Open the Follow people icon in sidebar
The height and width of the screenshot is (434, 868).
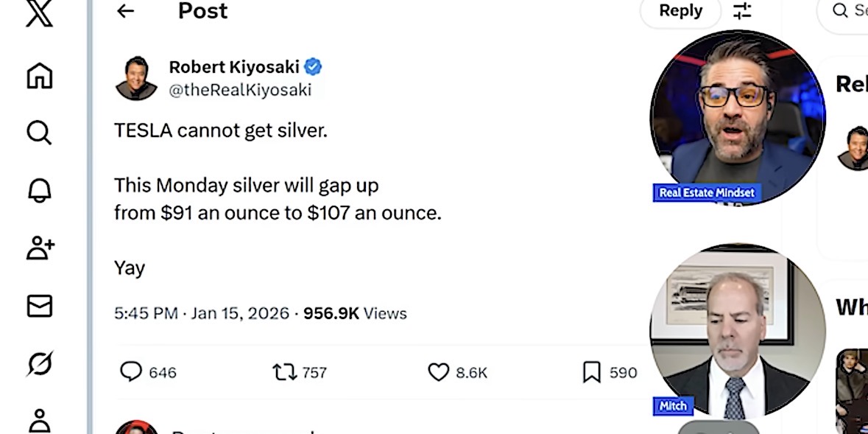(x=40, y=248)
